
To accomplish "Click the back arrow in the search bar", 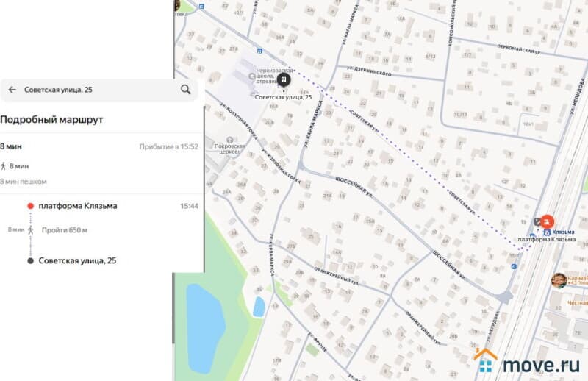I will 12,90.
